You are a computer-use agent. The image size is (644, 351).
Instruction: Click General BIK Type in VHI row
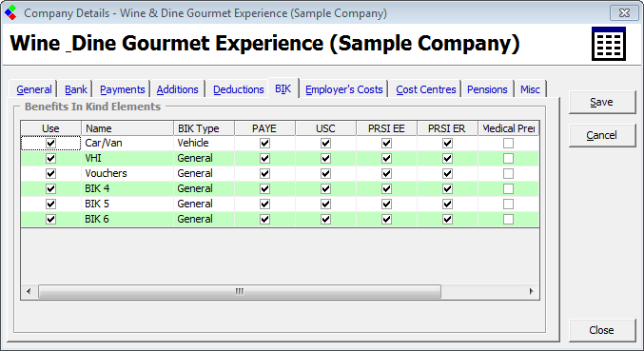click(x=204, y=159)
